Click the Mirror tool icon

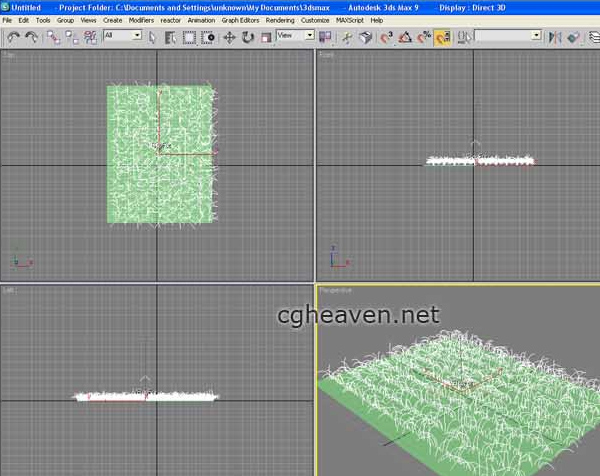pos(555,37)
